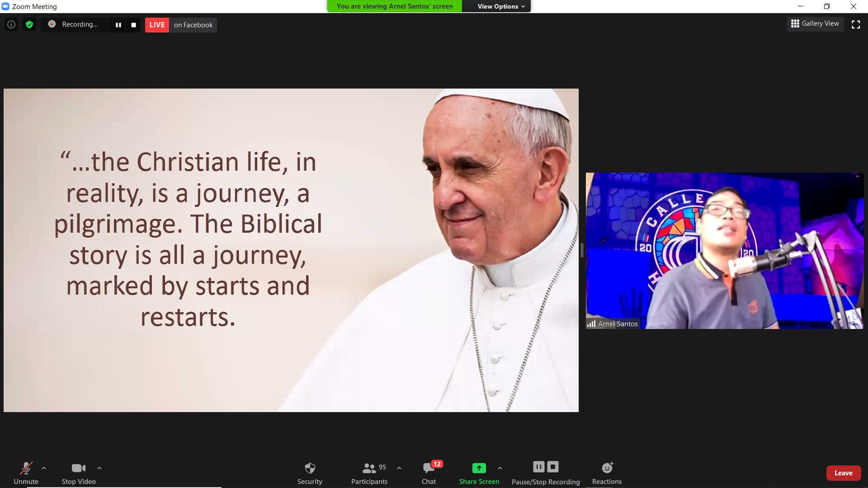Click the red recording indicator dot

click(52, 24)
